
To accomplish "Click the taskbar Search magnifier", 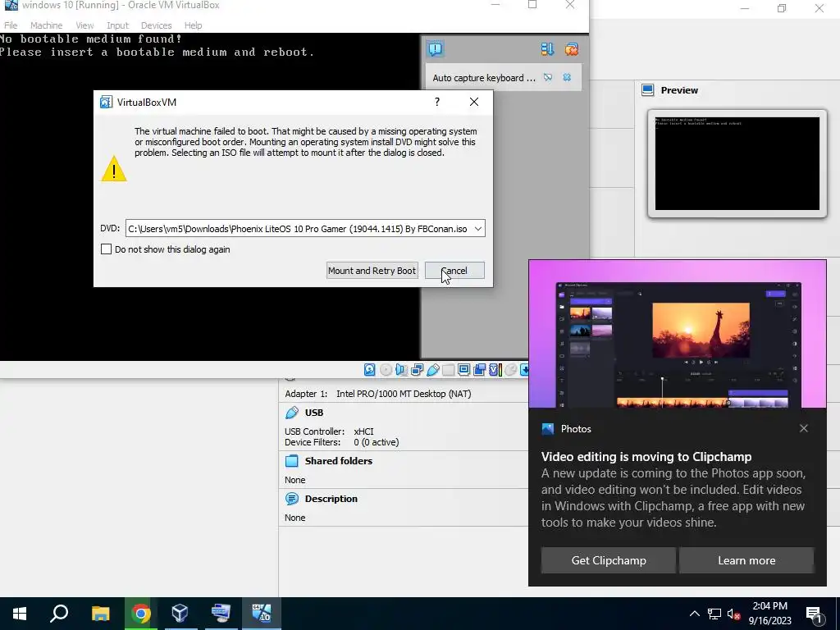I will pos(59,613).
